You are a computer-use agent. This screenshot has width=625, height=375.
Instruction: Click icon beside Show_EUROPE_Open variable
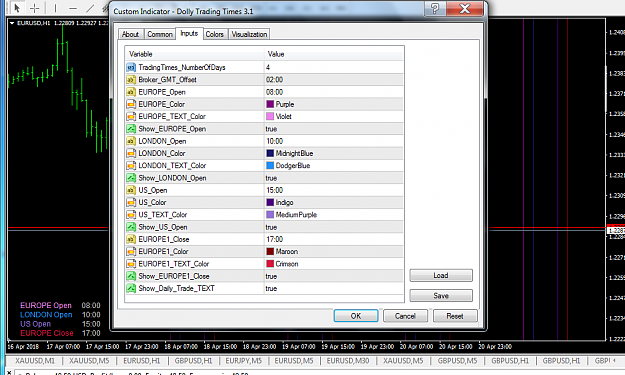pyautogui.click(x=131, y=129)
